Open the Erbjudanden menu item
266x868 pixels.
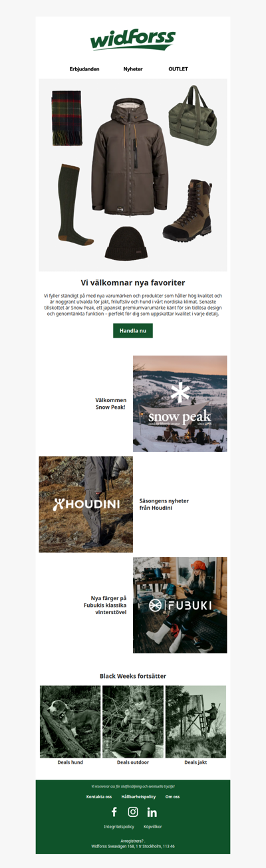84,69
